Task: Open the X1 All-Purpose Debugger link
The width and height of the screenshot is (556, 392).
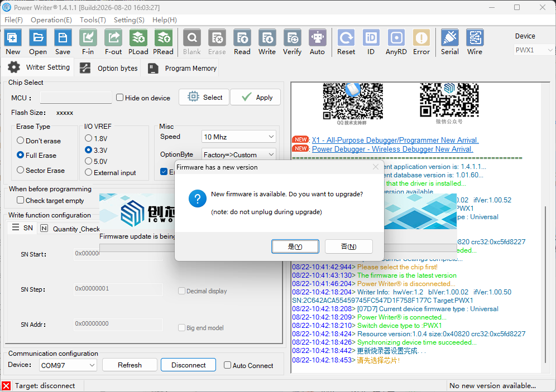Action: [395, 140]
